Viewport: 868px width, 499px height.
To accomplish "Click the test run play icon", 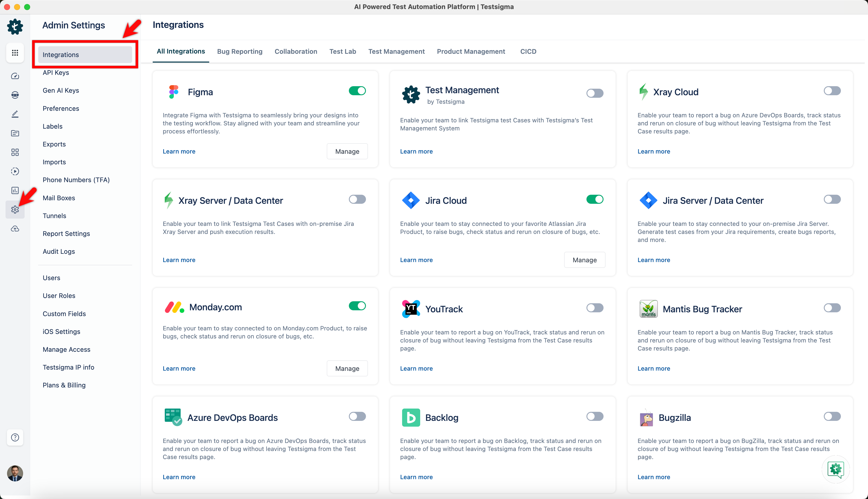I will [x=15, y=171].
